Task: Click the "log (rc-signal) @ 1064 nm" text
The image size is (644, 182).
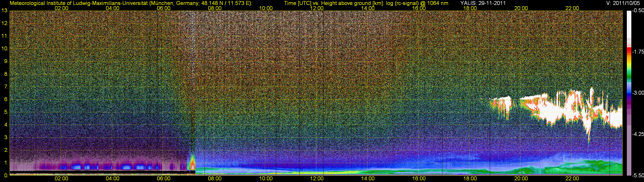Action: [417, 3]
